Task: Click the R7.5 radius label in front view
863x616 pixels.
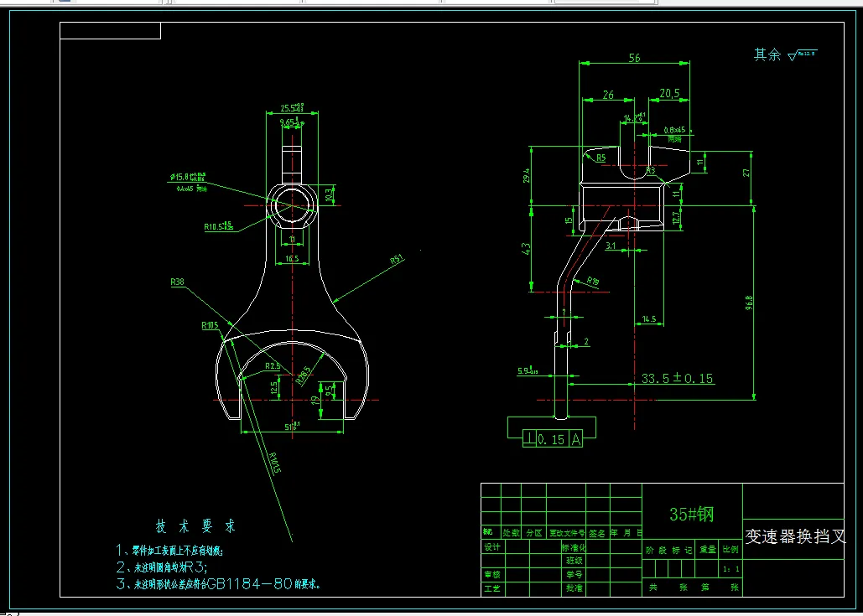Action: coord(272,366)
